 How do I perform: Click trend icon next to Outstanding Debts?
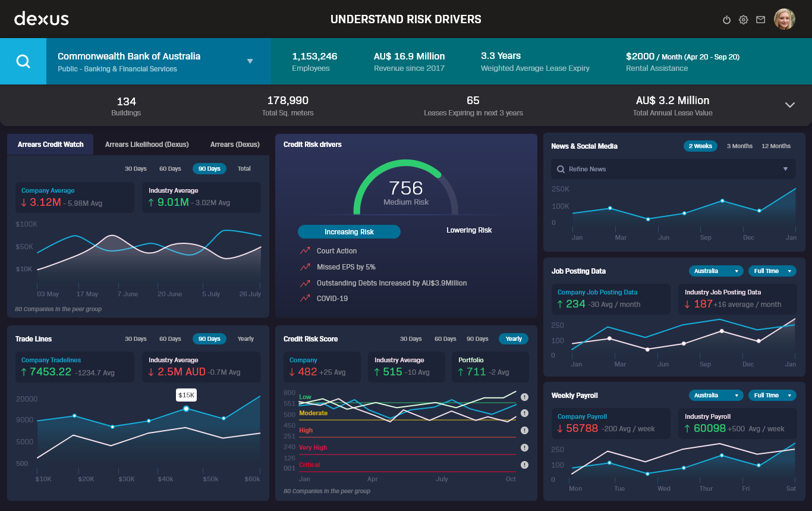point(305,283)
